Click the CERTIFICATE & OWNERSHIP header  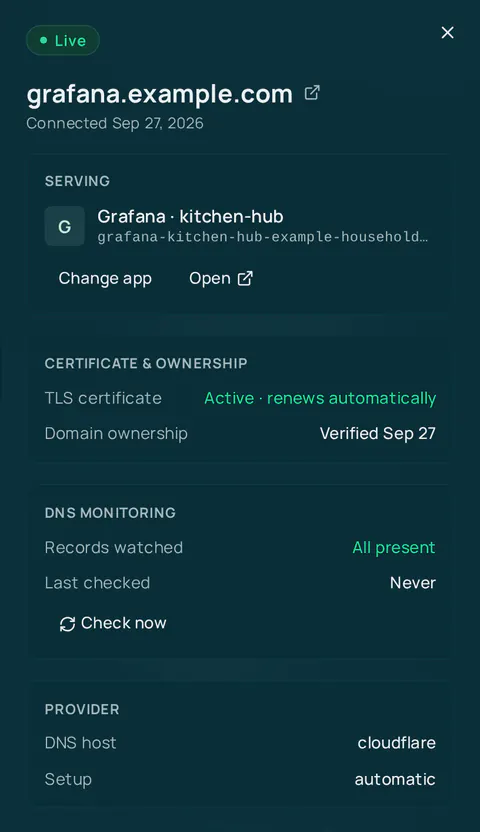pyautogui.click(x=146, y=363)
